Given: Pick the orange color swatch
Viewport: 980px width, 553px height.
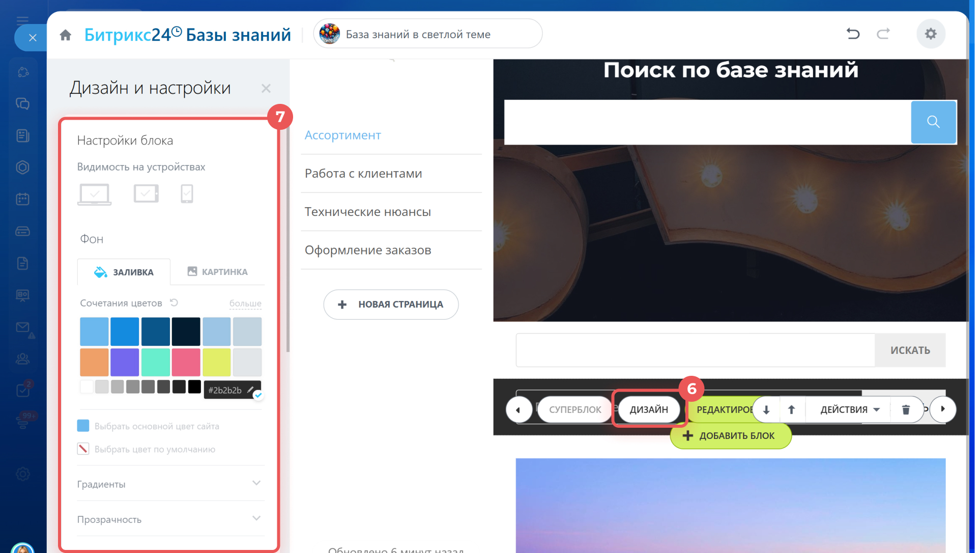Looking at the screenshot, I should [94, 362].
